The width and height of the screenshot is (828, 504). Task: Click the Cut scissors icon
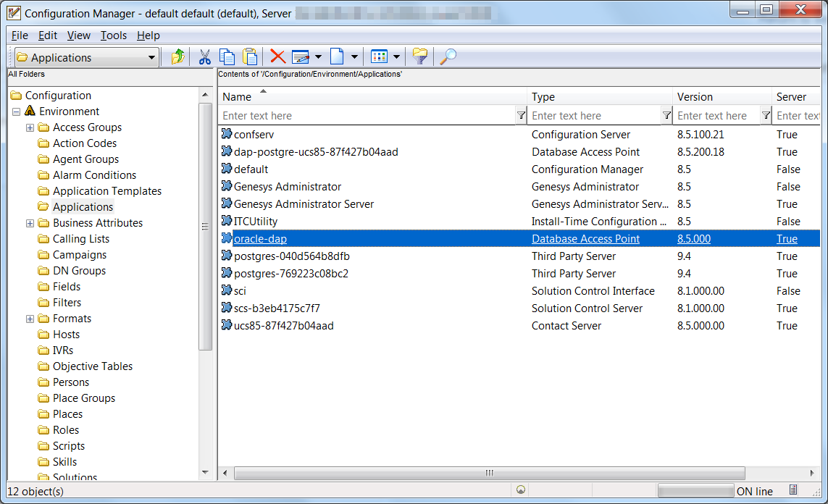click(x=205, y=57)
